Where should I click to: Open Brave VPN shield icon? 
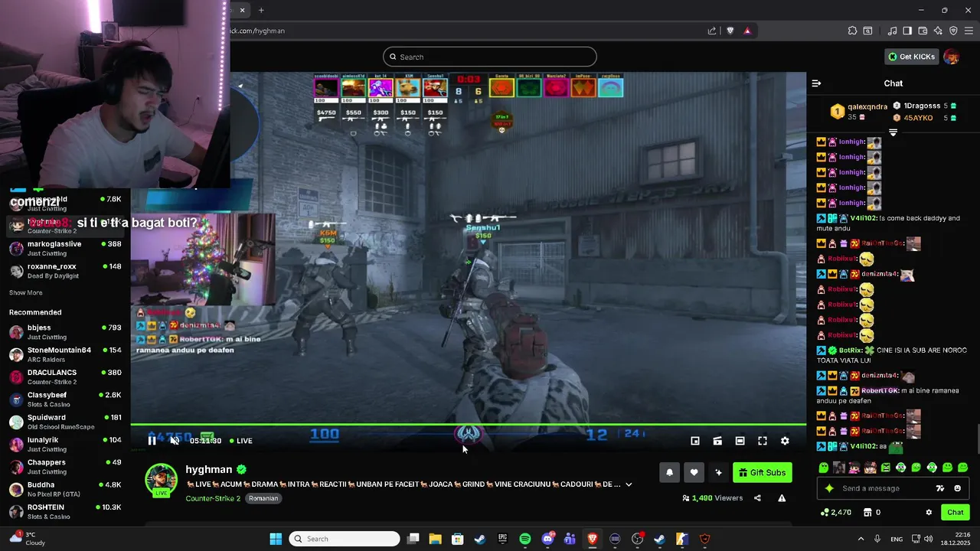point(953,31)
